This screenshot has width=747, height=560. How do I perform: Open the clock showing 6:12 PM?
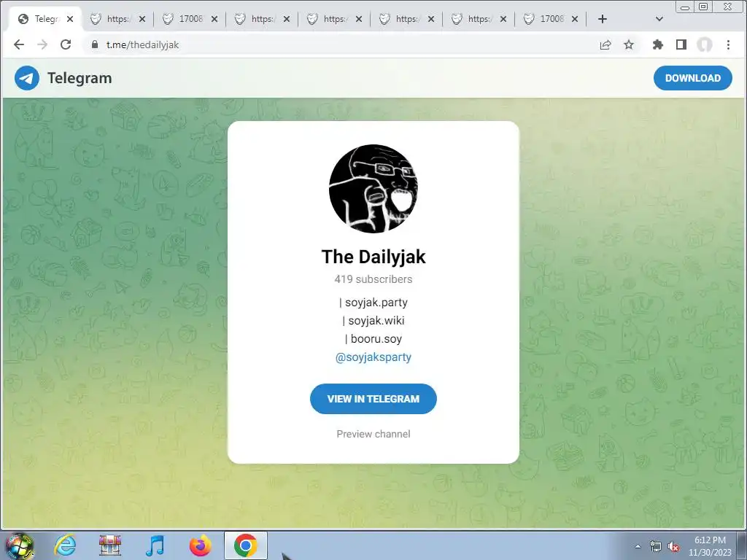tap(710, 546)
